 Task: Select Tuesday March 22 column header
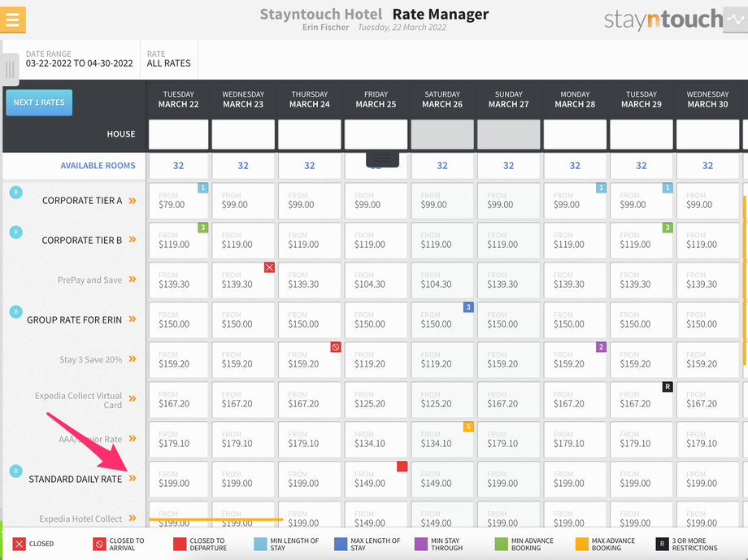coord(178,99)
